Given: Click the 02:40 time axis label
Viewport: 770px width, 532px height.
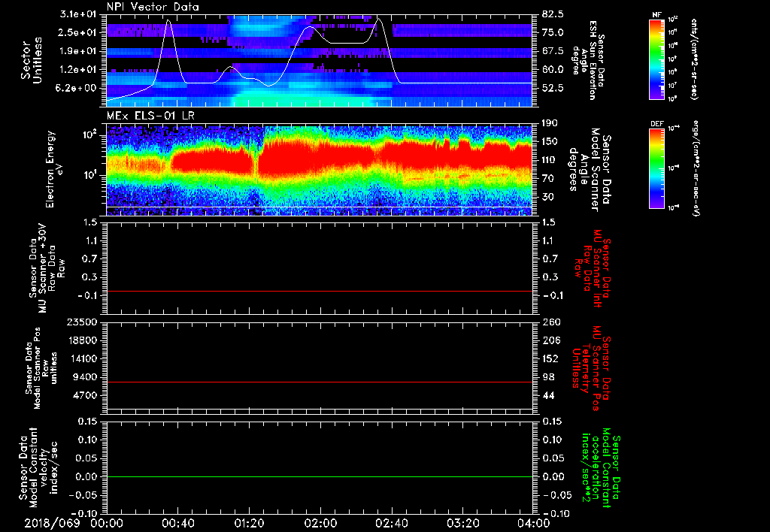Looking at the screenshot, I should click(391, 523).
